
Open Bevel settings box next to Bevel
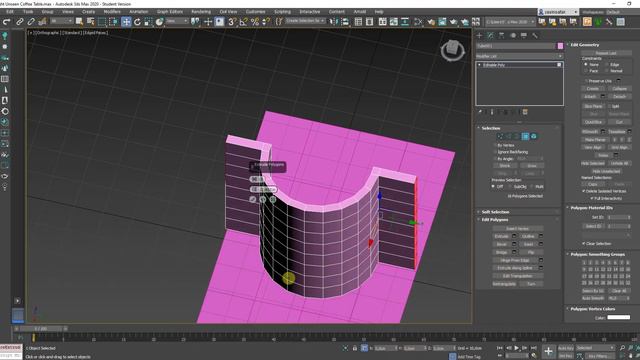(514, 244)
